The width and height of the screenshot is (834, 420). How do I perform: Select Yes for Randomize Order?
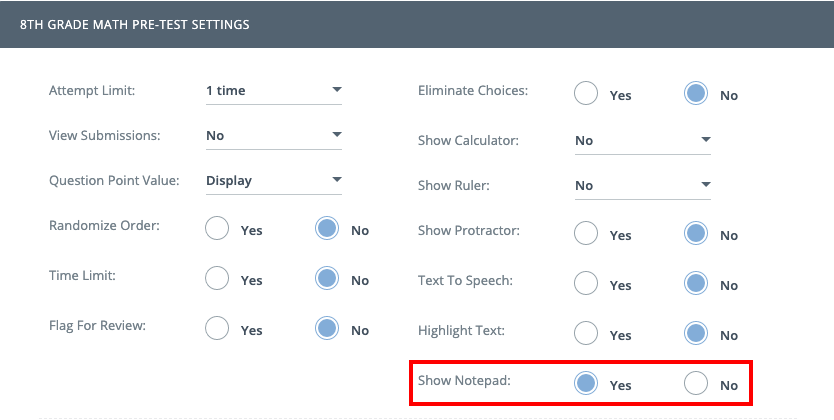(218, 230)
